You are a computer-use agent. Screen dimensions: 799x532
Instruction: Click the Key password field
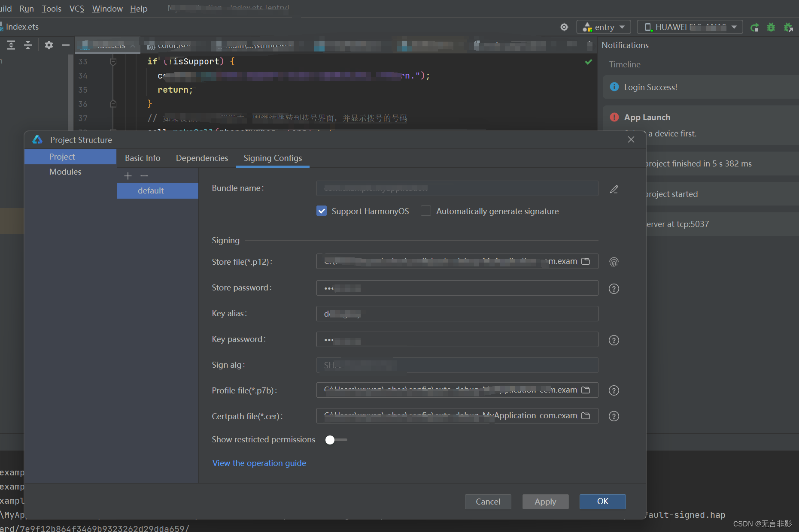(x=457, y=339)
